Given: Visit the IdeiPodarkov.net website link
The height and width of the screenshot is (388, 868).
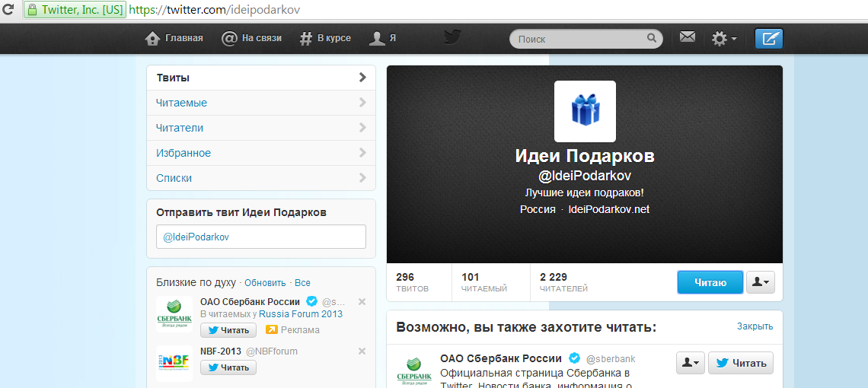Looking at the screenshot, I should (609, 210).
